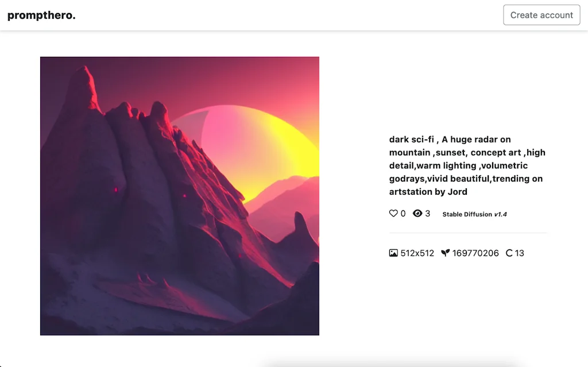Click the image dimensions picture icon
The image size is (588, 367).
(393, 253)
